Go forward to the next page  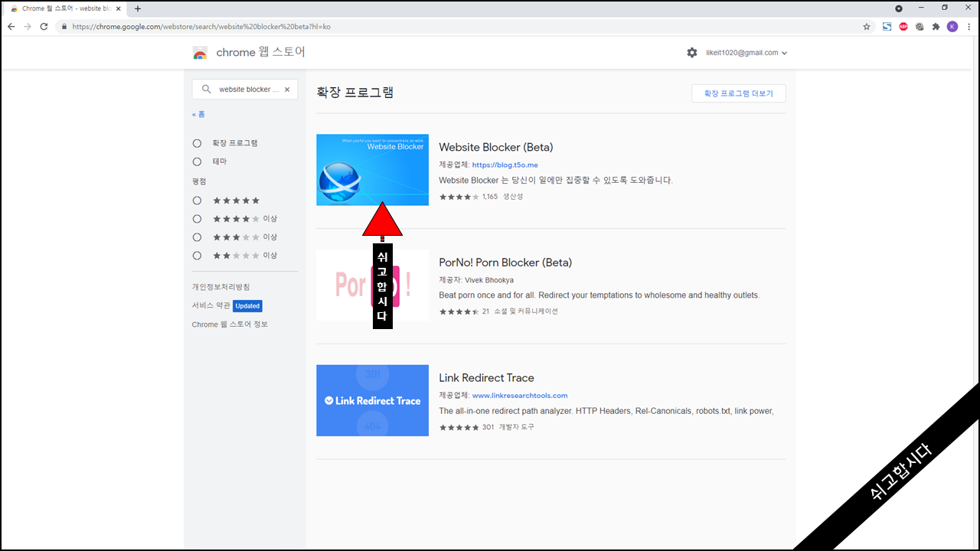coord(28,26)
